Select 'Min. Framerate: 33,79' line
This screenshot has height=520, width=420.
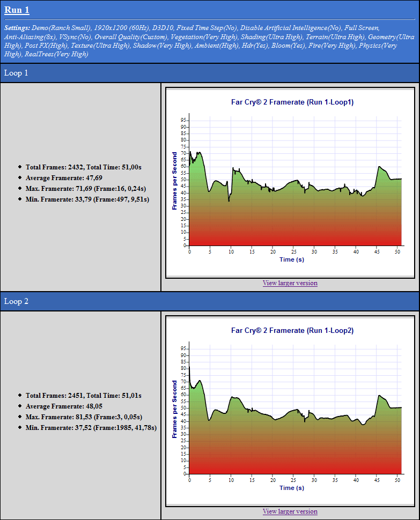[87, 199]
